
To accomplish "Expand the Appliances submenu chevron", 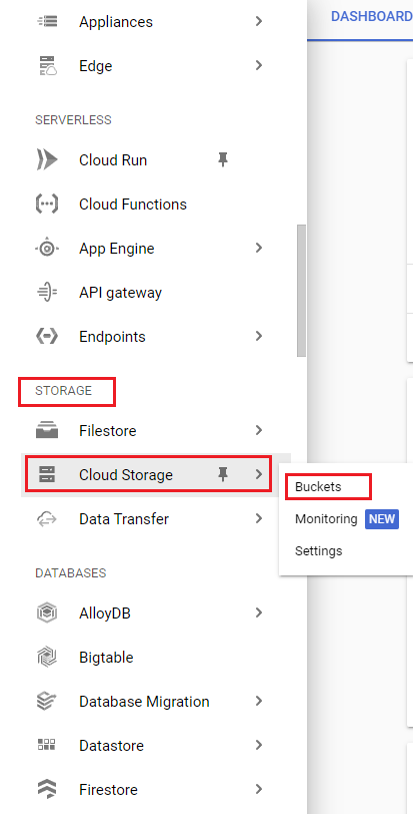I will tap(259, 21).
